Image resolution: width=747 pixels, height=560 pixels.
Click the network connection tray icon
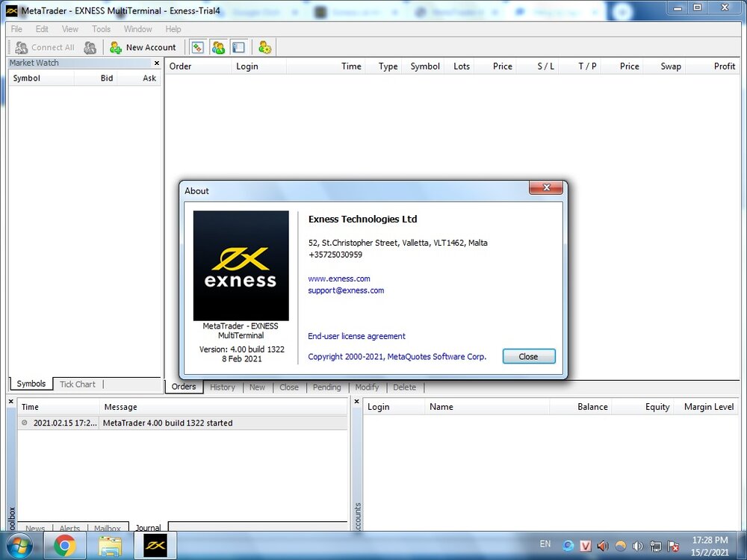click(x=656, y=547)
